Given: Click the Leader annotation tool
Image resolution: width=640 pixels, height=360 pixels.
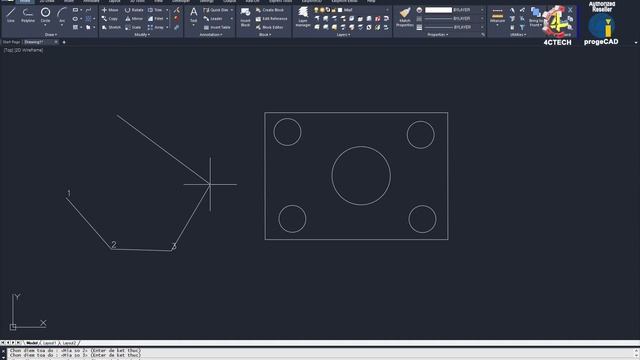Looking at the screenshot, I should tap(213, 19).
